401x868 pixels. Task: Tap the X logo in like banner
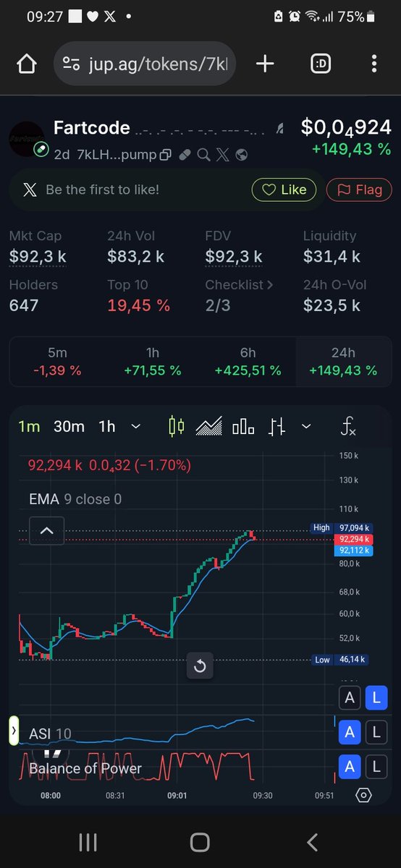coord(29,190)
